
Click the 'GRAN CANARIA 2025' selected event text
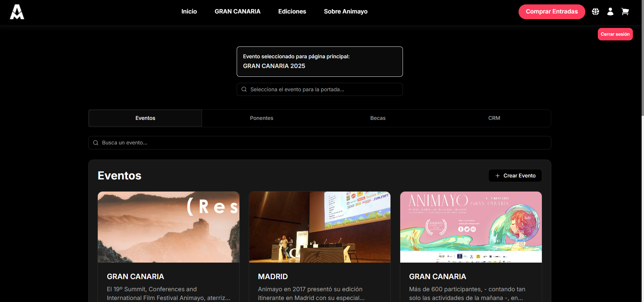click(x=274, y=66)
